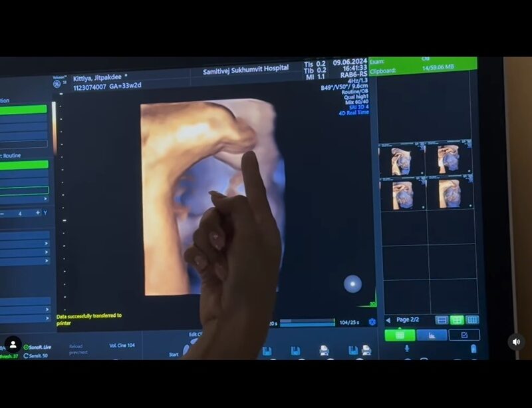Seek on the cine progress bar
The image size is (532, 408).
coord(307,322)
